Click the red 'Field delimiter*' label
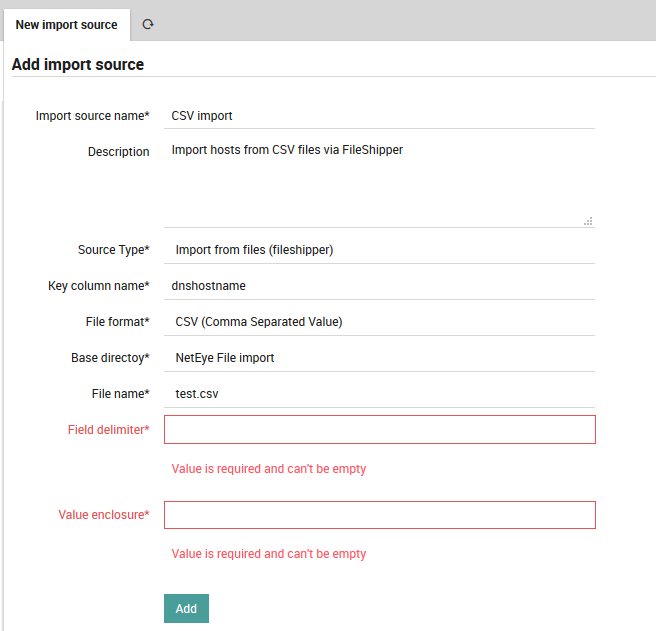656x631 pixels. coord(108,430)
